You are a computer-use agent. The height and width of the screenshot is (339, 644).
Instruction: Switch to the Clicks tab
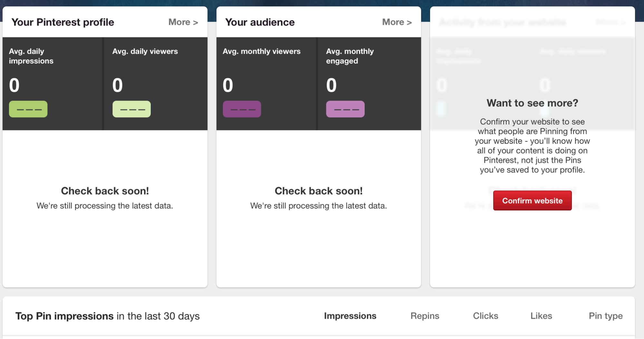[485, 316]
